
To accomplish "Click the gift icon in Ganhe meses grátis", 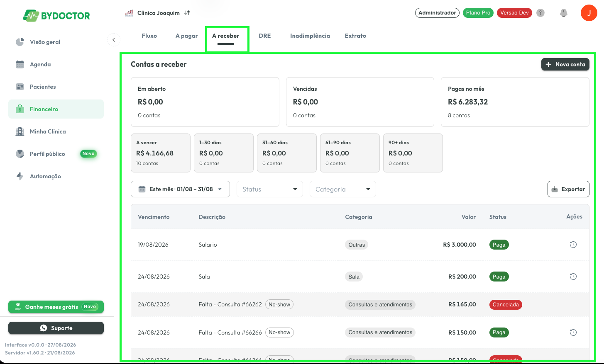I will click(x=18, y=307).
